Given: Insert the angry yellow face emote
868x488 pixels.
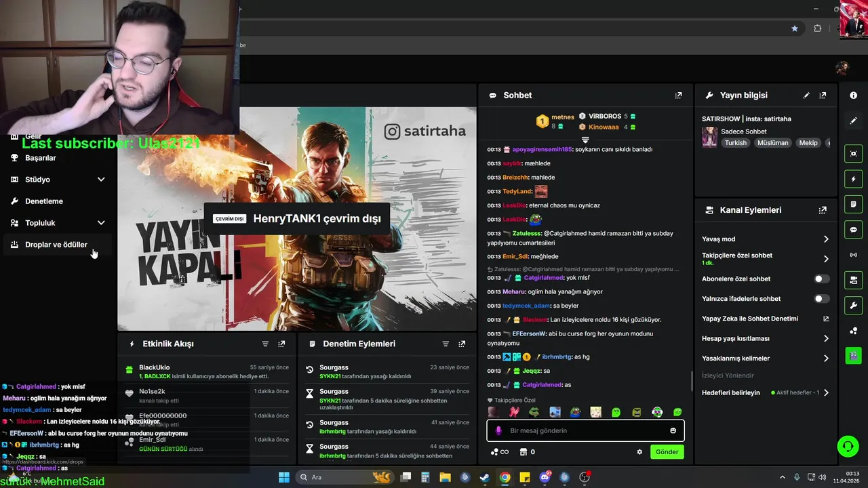Looking at the screenshot, I should 636,412.
